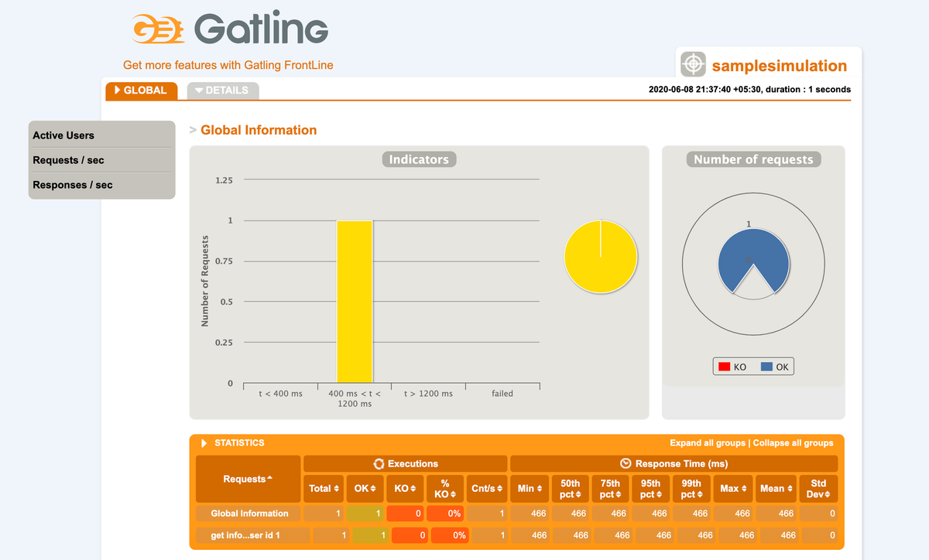Click the Executions refresh icon

tap(379, 463)
